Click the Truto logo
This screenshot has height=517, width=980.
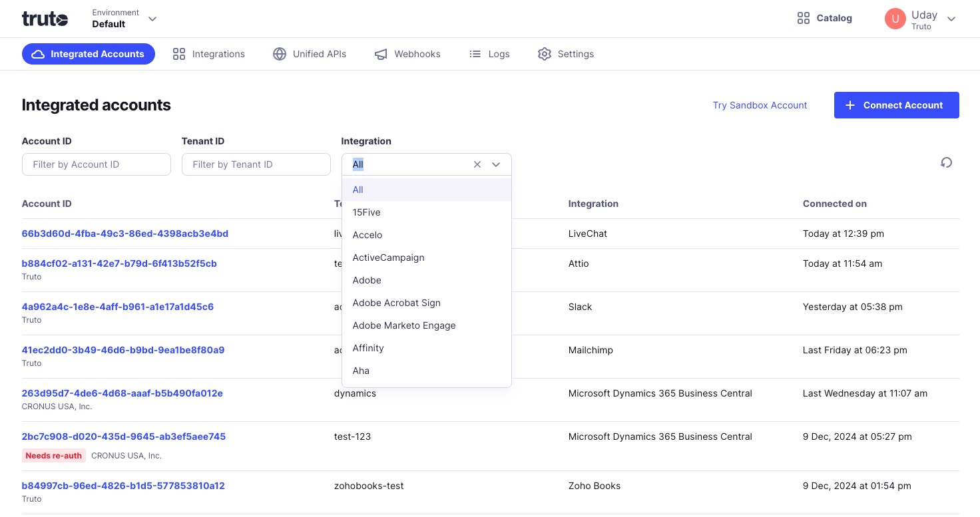(45, 19)
